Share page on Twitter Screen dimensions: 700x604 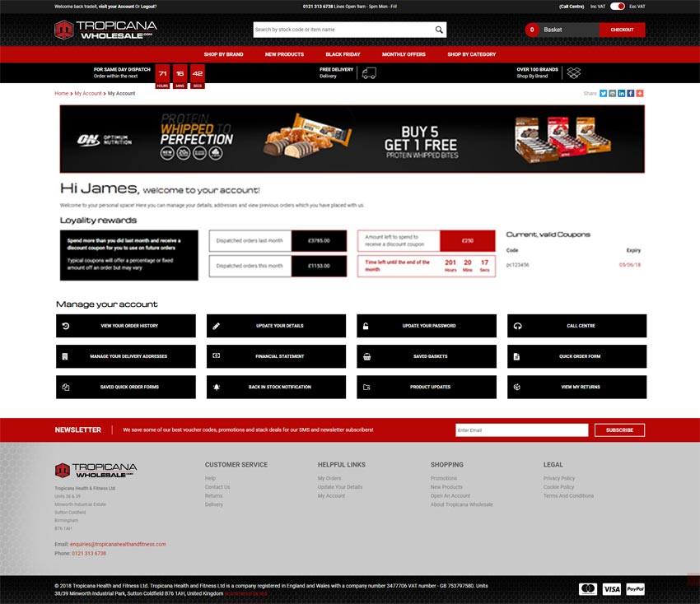603,93
